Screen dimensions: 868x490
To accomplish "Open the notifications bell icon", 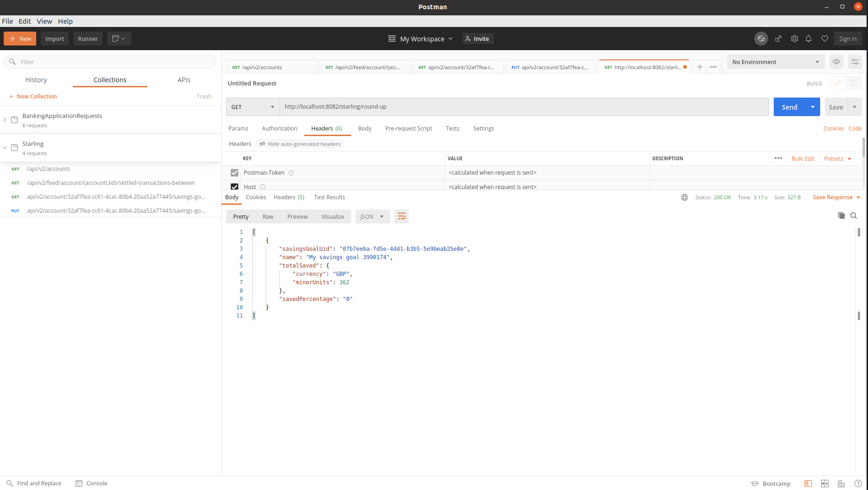I will tap(809, 39).
